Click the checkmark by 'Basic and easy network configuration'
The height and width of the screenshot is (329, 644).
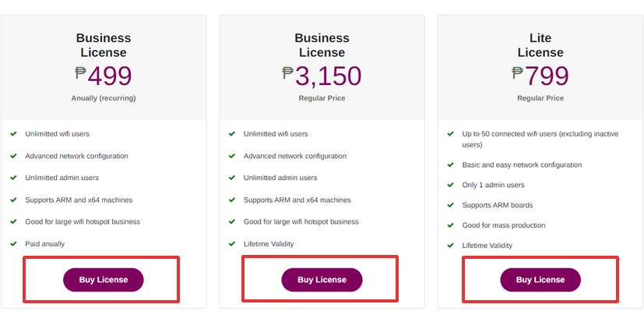pyautogui.click(x=451, y=165)
